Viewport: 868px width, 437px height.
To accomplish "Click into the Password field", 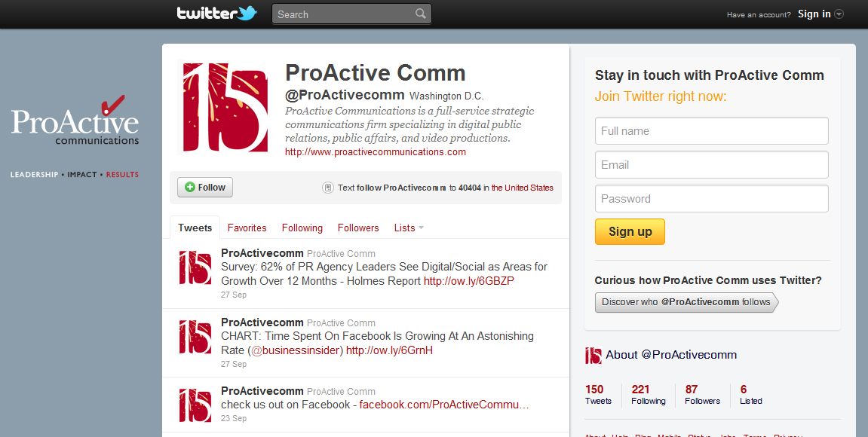I will (711, 199).
